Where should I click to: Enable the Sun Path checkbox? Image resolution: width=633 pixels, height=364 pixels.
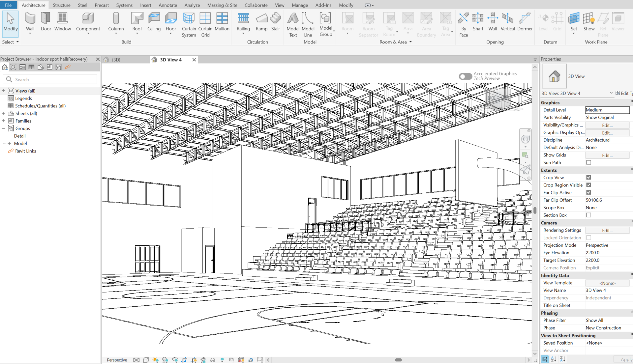pos(588,162)
